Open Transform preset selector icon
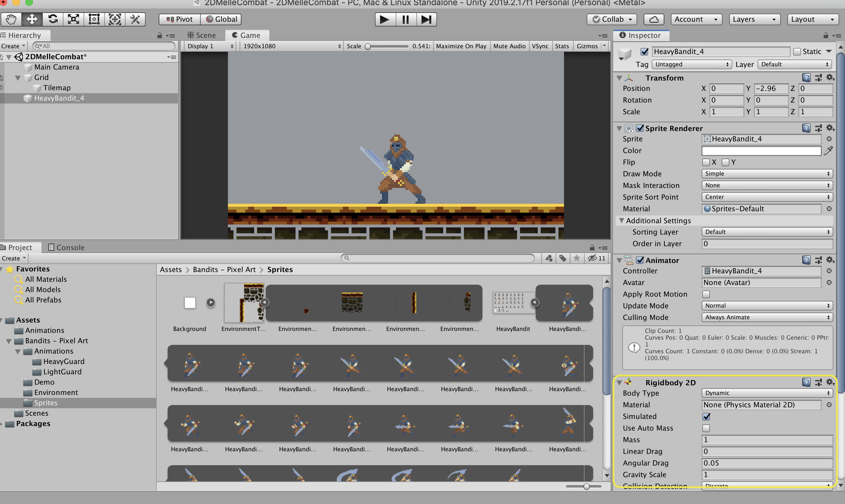 [x=818, y=78]
